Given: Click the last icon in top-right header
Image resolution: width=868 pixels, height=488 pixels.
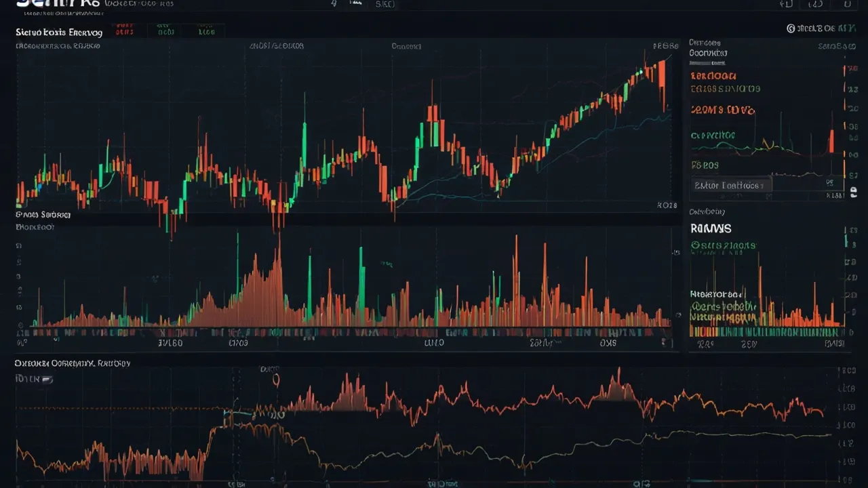Looking at the screenshot, I should coord(847,4).
